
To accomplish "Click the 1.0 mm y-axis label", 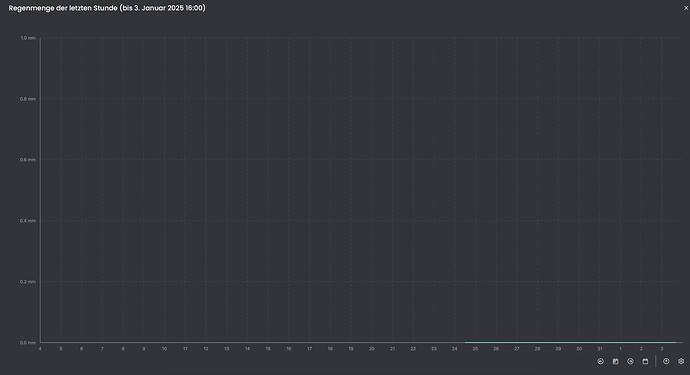I will point(28,38).
